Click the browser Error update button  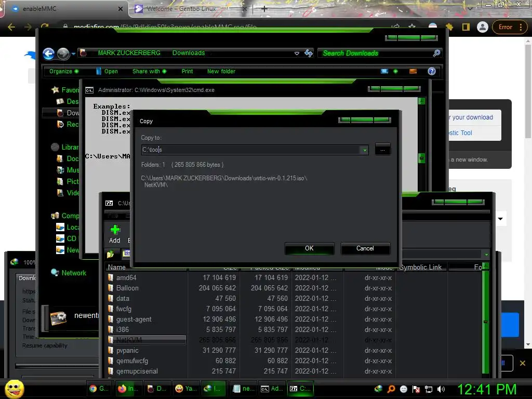(x=509, y=27)
